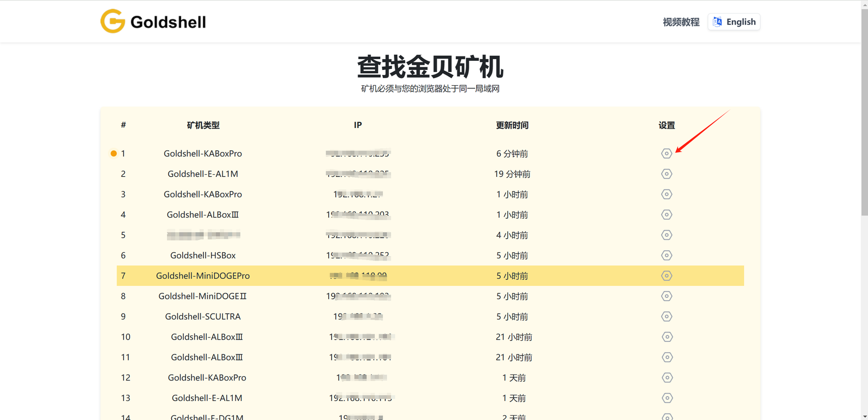
Task: Open settings for Goldshell-MiniDOGEPro row
Action: tap(667, 276)
